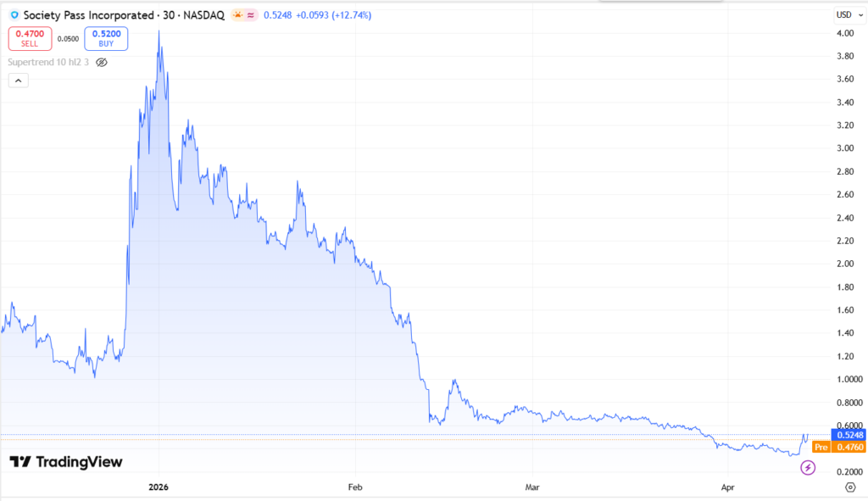Collapse the indicator legend with chevron button
This screenshot has height=501, width=868.
[x=19, y=81]
